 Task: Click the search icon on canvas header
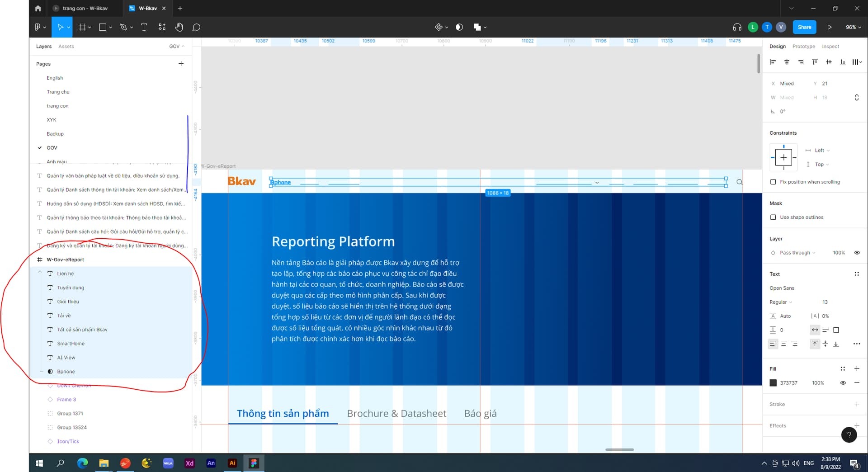pos(740,182)
